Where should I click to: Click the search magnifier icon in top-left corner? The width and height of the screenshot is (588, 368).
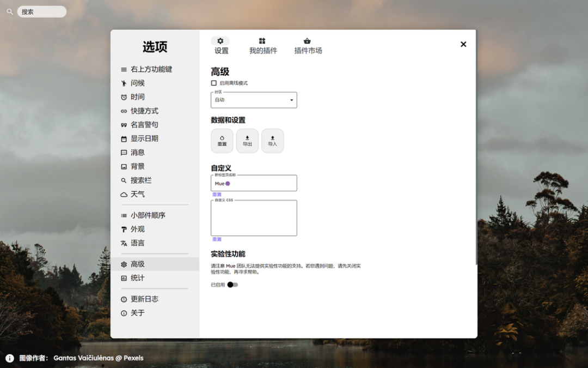(x=10, y=12)
